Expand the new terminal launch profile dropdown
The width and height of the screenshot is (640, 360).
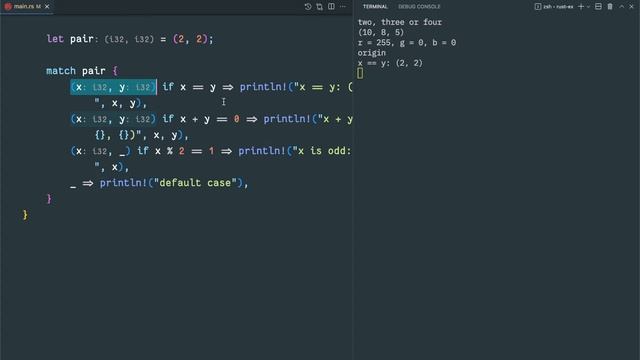coord(588,7)
